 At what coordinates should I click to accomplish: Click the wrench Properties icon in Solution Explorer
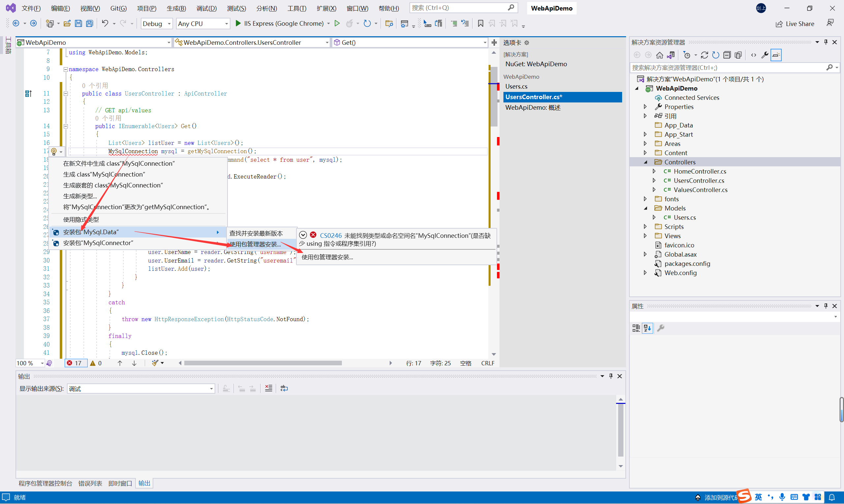pos(765,55)
